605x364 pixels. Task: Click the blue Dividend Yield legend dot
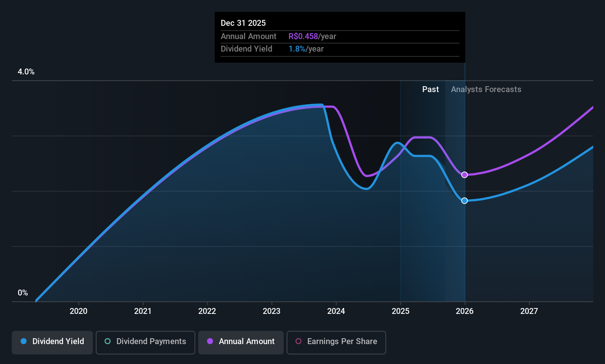[24, 341]
